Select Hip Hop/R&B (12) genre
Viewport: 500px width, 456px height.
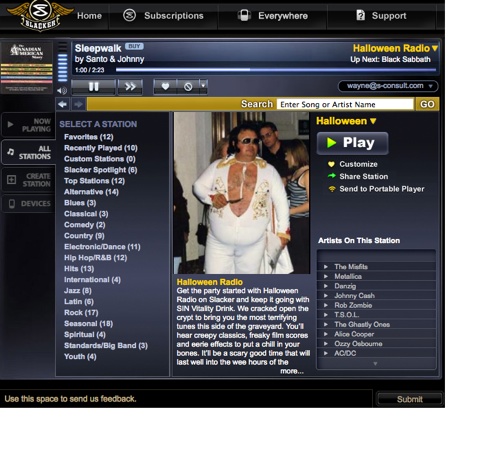pyautogui.click(x=96, y=258)
